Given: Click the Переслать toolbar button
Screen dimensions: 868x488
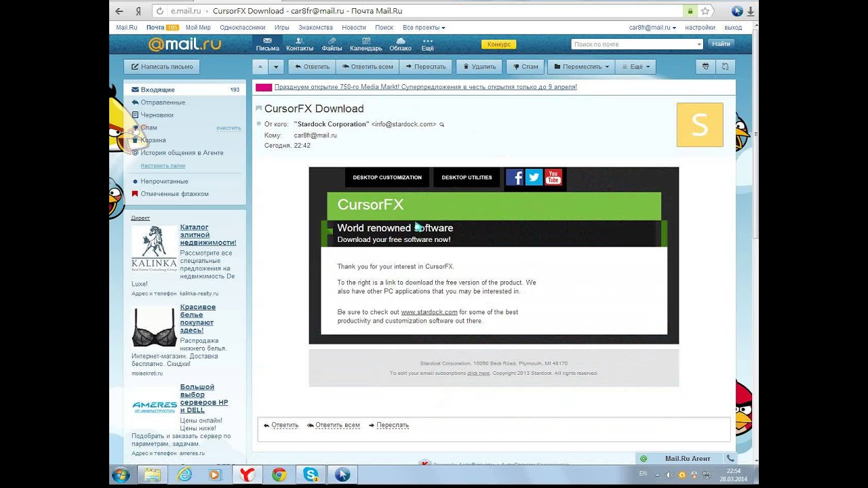Looking at the screenshot, I should pyautogui.click(x=425, y=66).
